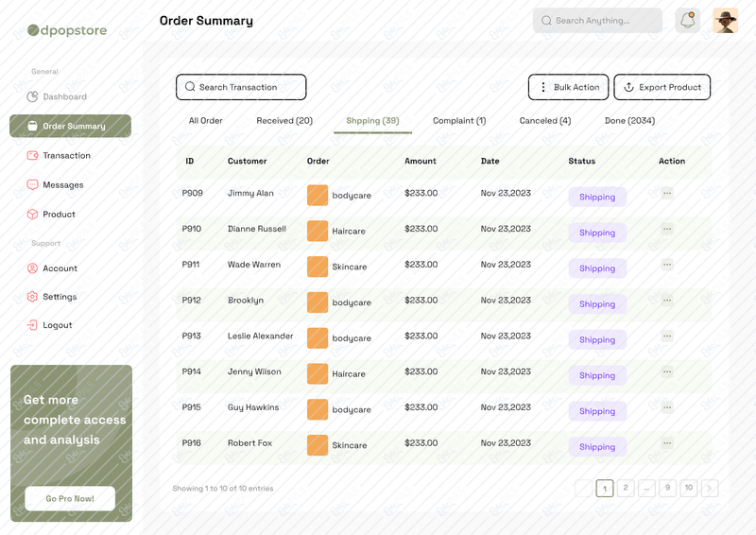The image size is (756, 535).
Task: Open the Bulk Action menu
Action: click(x=569, y=87)
